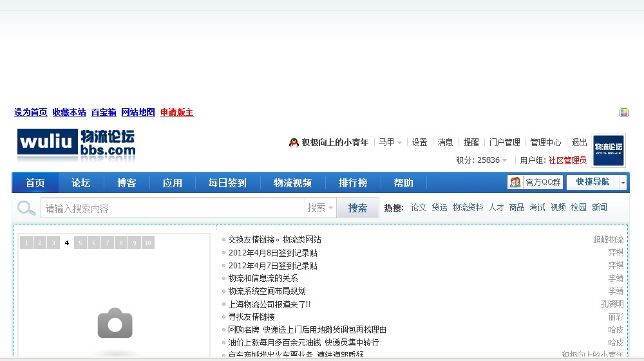Click hot search term 校园
Image resolution: width=644 pixels, height=361 pixels.
pos(579,208)
